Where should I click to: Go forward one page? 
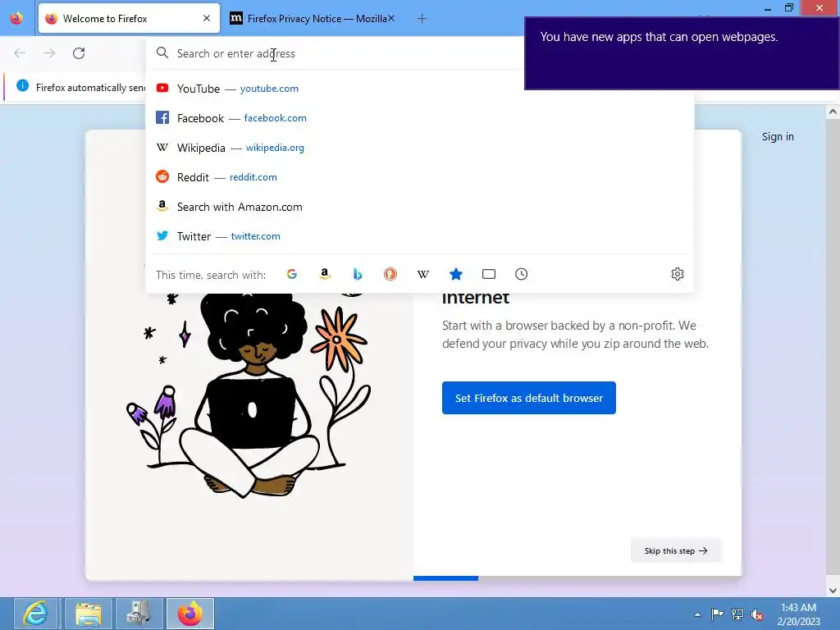click(x=49, y=53)
